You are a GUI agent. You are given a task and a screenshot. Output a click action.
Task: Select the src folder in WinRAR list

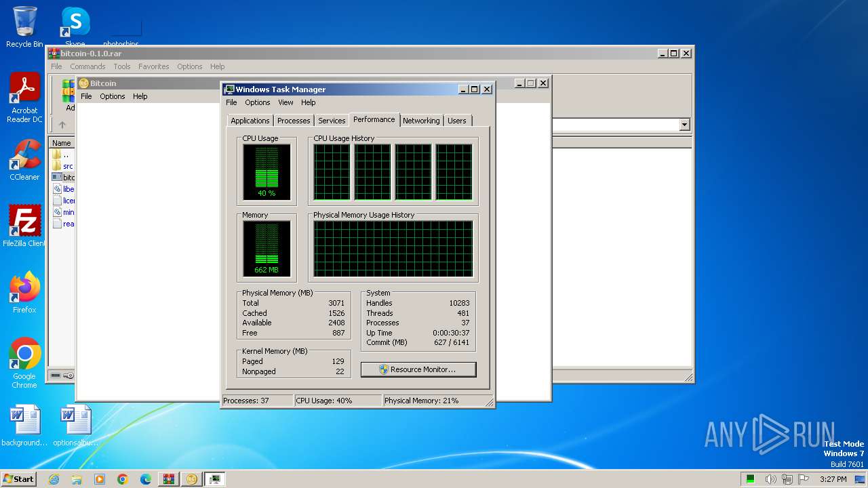(62, 166)
